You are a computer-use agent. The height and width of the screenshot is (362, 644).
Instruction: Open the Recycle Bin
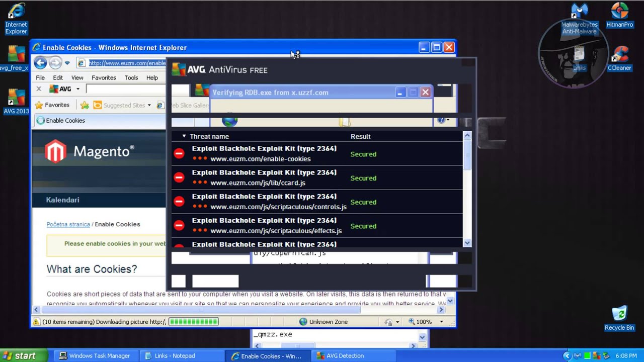[619, 318]
